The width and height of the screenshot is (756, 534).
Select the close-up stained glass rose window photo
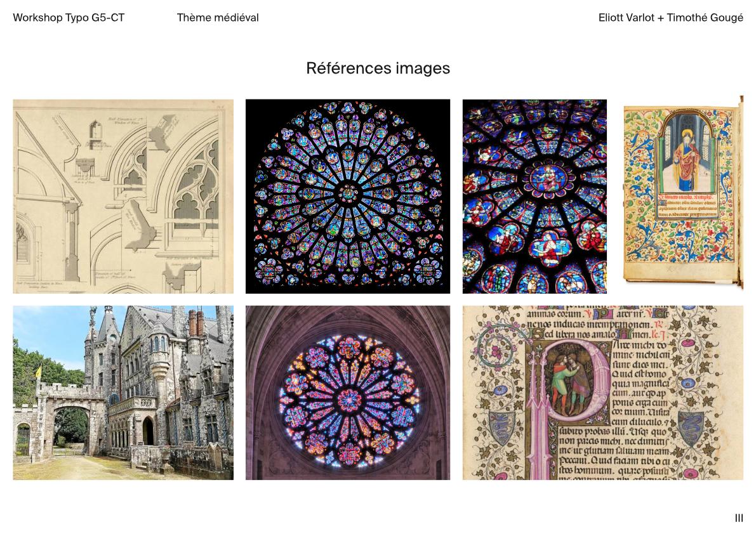[x=534, y=196]
